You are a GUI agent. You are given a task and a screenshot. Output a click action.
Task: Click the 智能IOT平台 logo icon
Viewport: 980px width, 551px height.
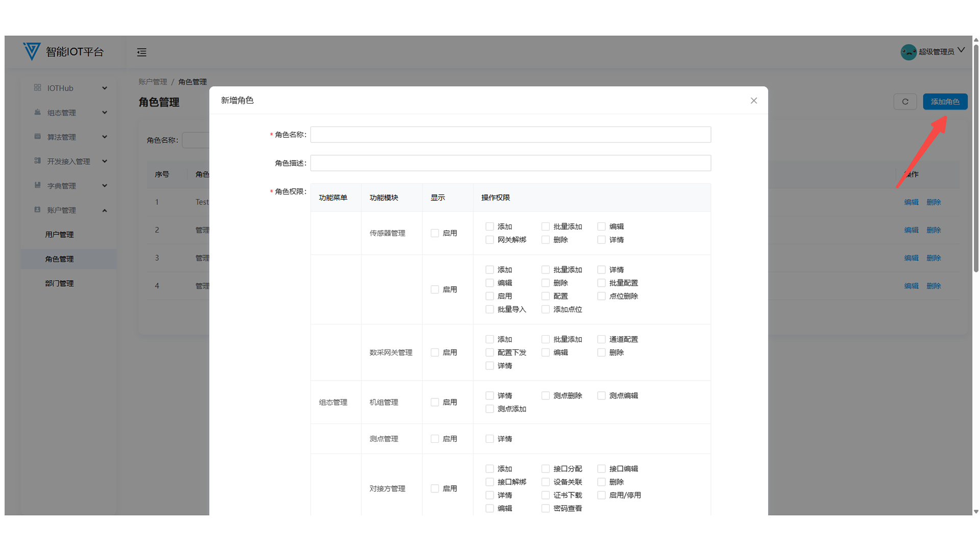click(x=32, y=52)
